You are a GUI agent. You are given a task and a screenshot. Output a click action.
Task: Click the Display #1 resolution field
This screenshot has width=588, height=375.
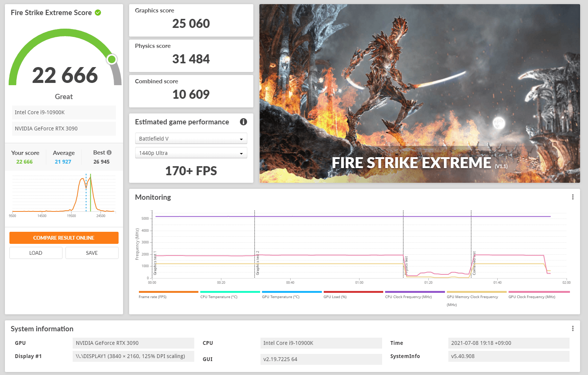133,356
